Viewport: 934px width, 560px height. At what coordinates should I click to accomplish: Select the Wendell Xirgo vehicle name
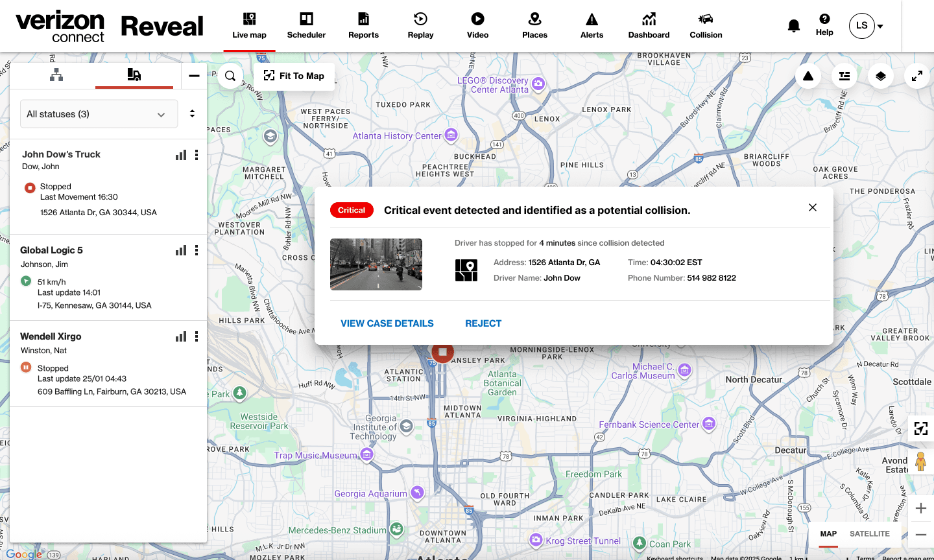tap(51, 336)
